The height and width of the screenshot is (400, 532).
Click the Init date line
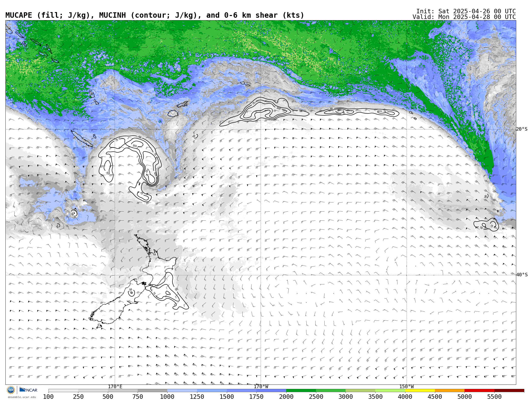466,11
